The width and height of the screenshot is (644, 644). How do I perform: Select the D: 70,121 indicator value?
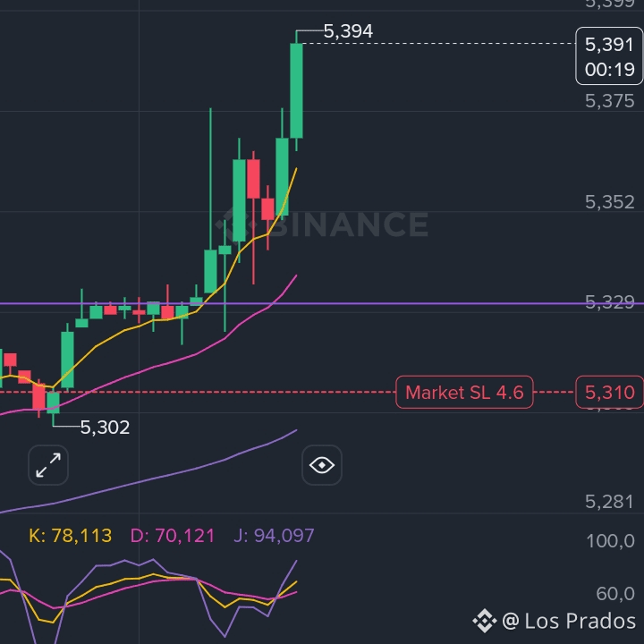[172, 536]
